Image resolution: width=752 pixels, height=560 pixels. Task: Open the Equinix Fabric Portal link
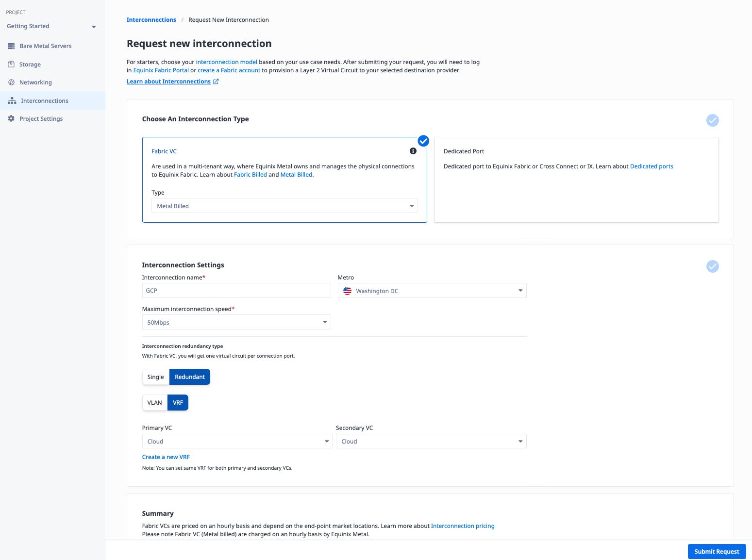coord(161,70)
